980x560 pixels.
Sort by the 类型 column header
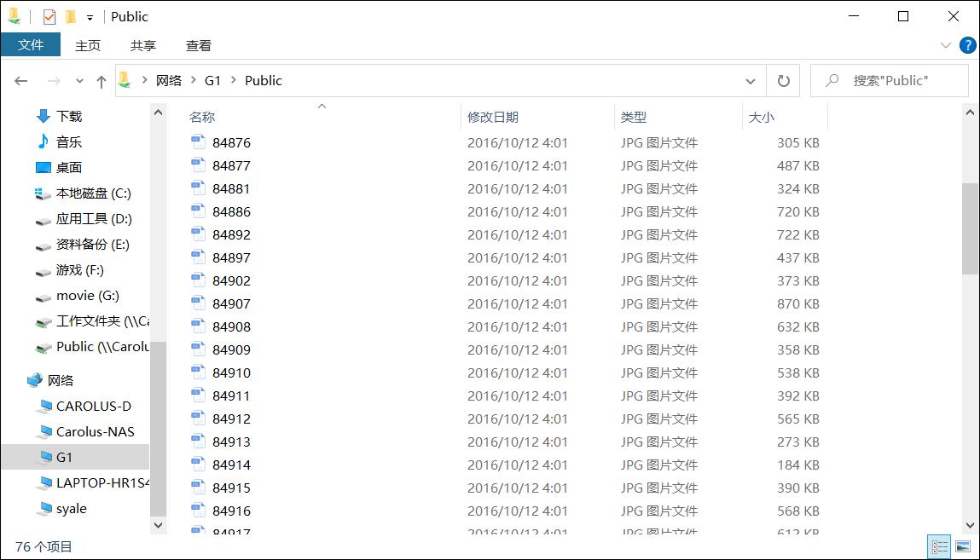(x=633, y=117)
